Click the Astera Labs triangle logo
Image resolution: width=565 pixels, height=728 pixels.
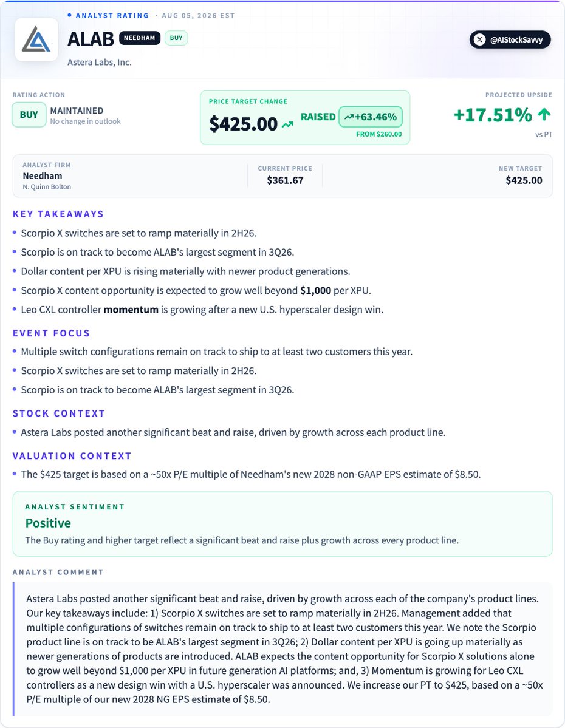pyautogui.click(x=36, y=39)
